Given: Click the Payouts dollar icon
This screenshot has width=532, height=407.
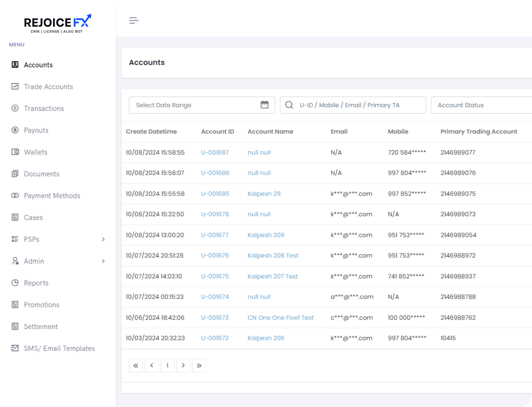Looking at the screenshot, I should pyautogui.click(x=15, y=130).
